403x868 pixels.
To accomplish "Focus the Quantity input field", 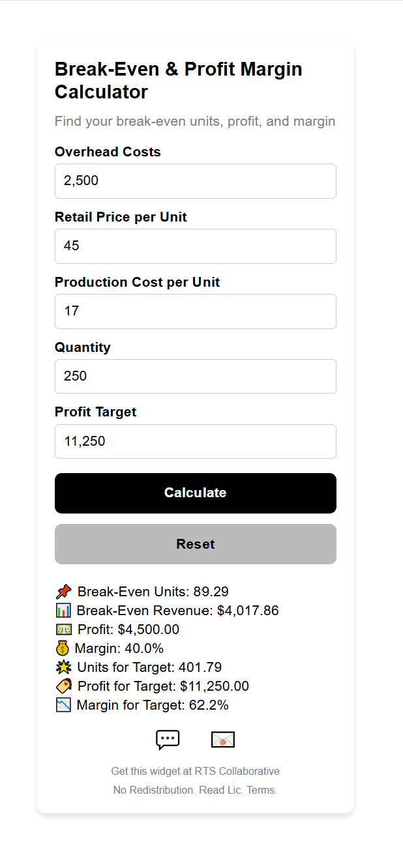I will [x=195, y=376].
